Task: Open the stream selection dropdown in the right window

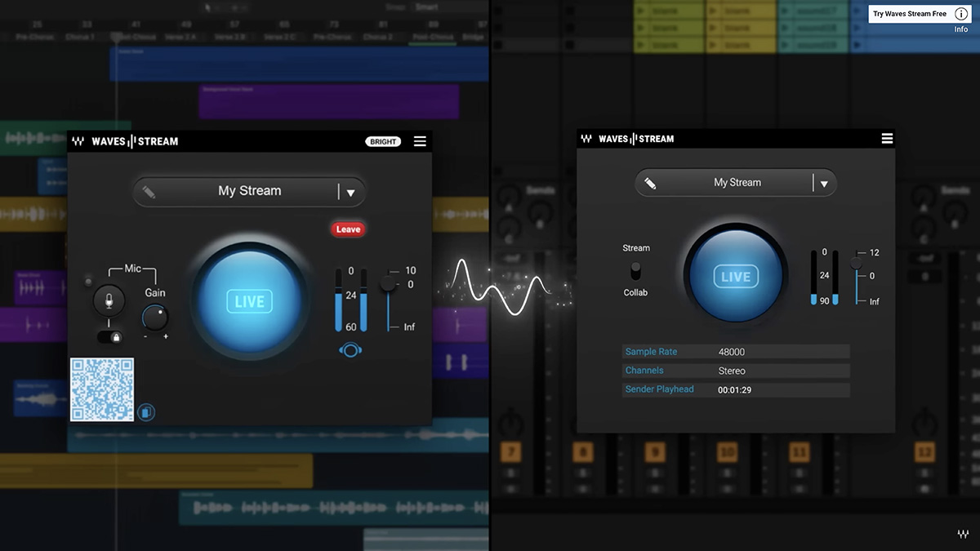Action: pos(825,183)
